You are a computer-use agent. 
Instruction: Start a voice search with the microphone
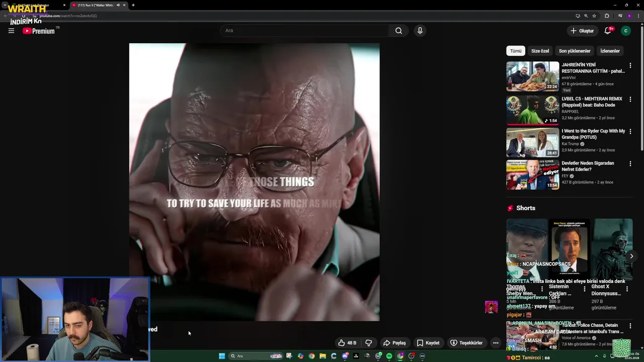(420, 31)
